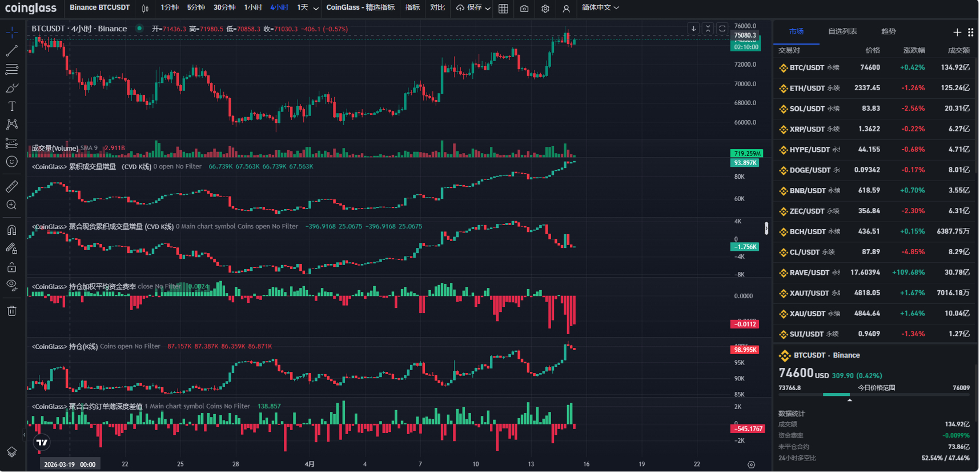Select the 4小时 timeframe

[x=279, y=7]
